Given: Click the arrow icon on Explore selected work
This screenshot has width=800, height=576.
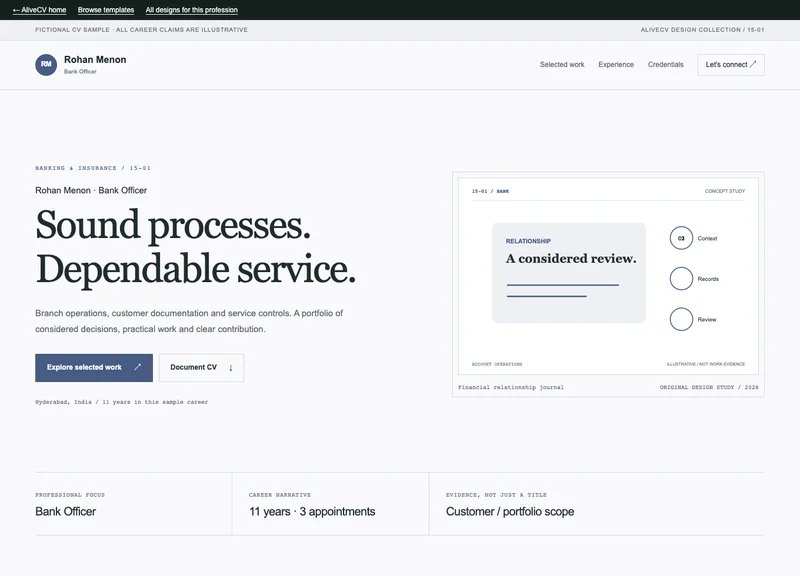Looking at the screenshot, I should pyautogui.click(x=137, y=367).
